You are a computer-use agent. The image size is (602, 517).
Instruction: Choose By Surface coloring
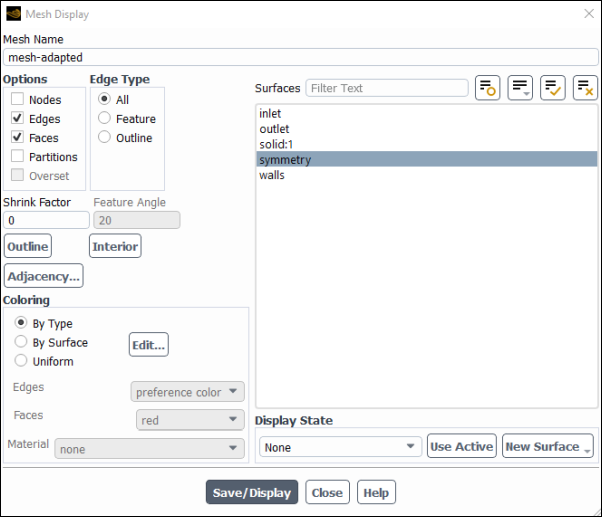(21, 342)
